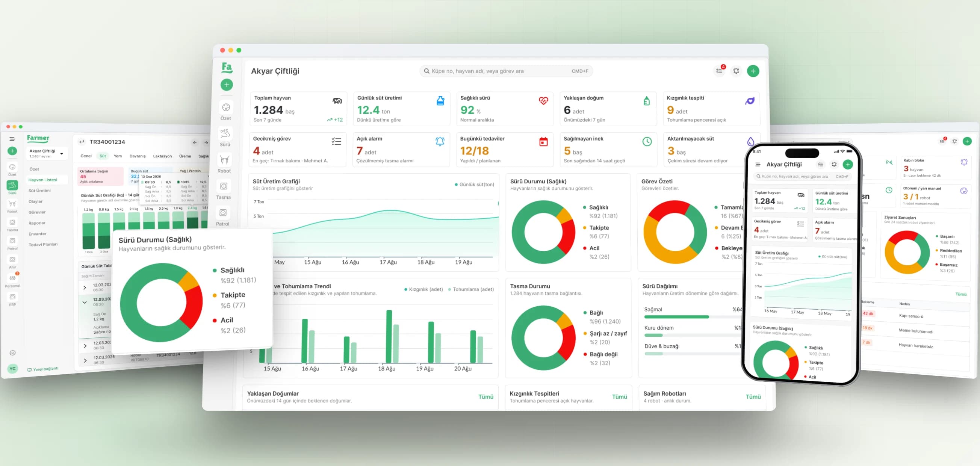The image size is (980, 466).
Task: Click YC avatar in left window
Action: pos(12,368)
